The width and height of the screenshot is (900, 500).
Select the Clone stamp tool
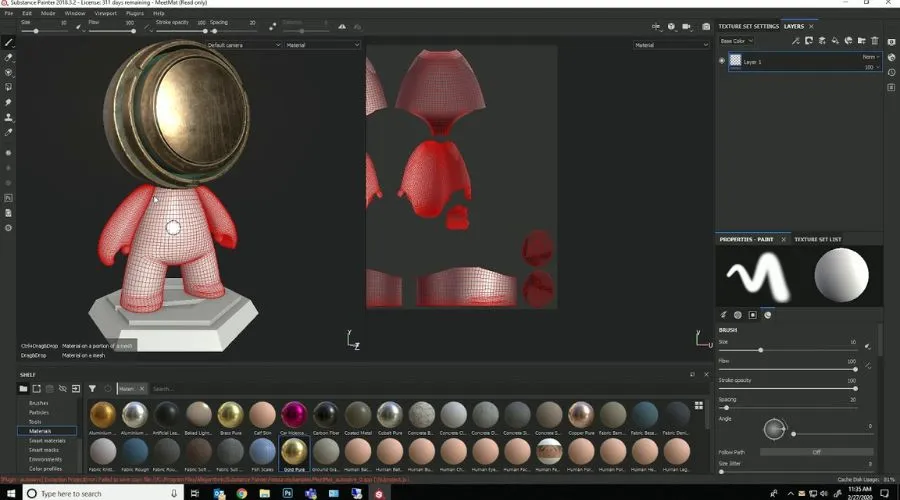[x=9, y=117]
